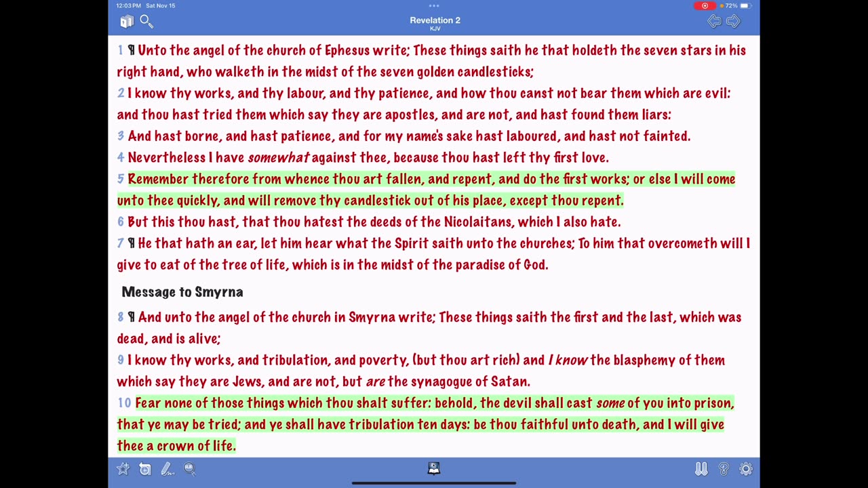Open the pen notes tool

pos(167,469)
